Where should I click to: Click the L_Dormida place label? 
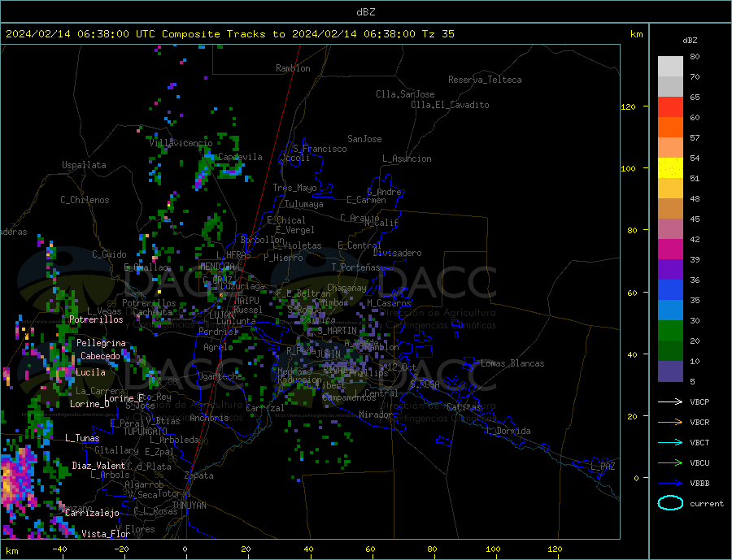coord(509,431)
